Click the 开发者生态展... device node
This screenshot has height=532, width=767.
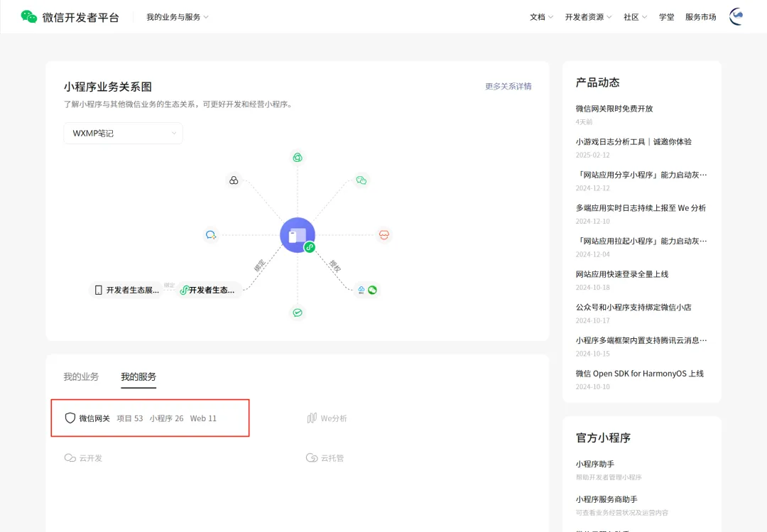127,291
